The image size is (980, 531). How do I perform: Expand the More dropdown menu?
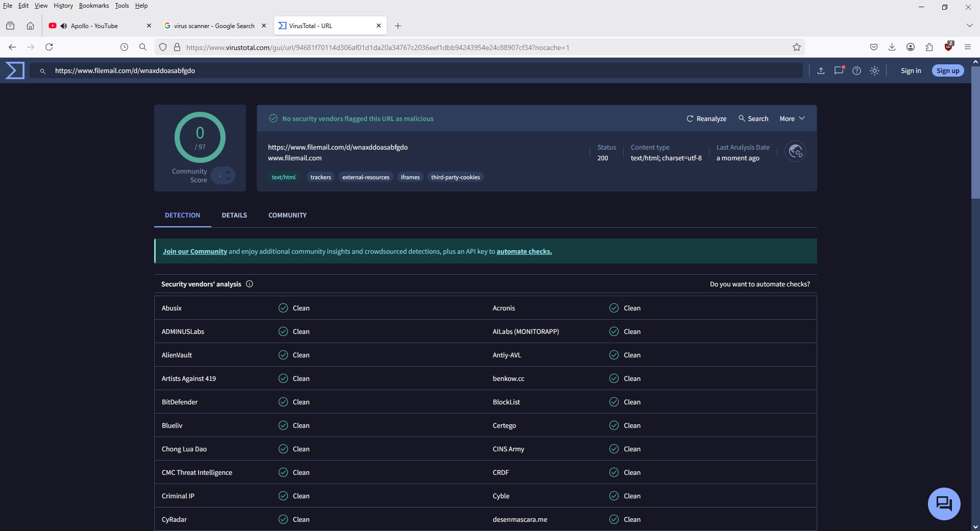pos(792,118)
